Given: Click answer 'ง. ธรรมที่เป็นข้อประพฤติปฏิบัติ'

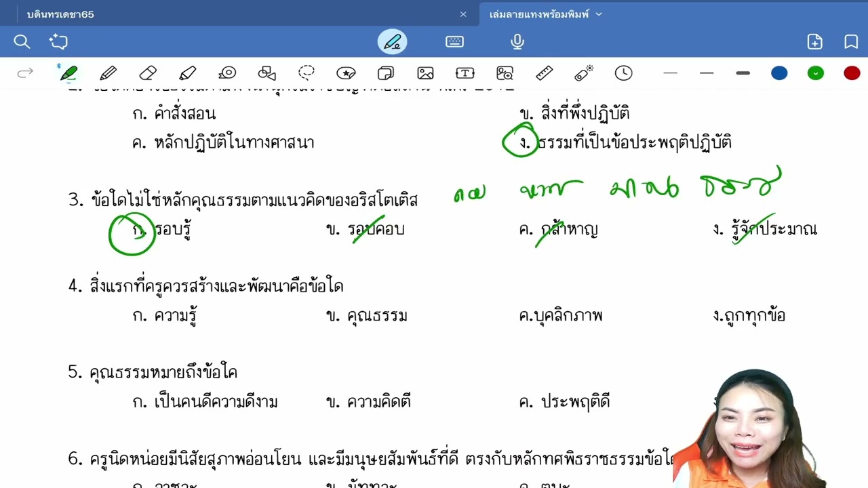Looking at the screenshot, I should [625, 143].
